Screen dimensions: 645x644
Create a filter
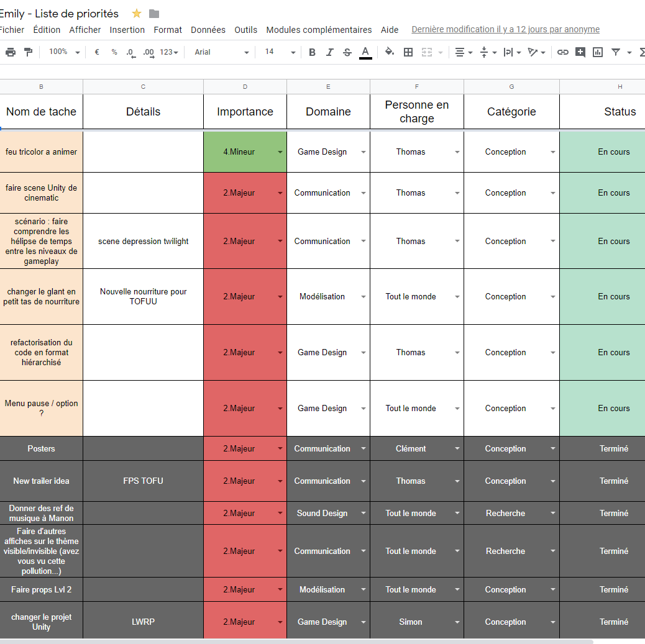coord(616,52)
